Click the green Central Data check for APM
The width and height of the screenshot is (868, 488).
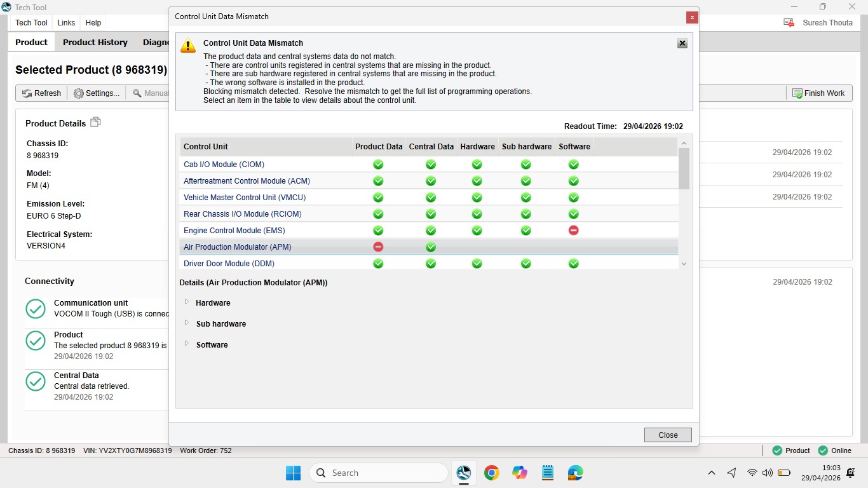coord(431,247)
